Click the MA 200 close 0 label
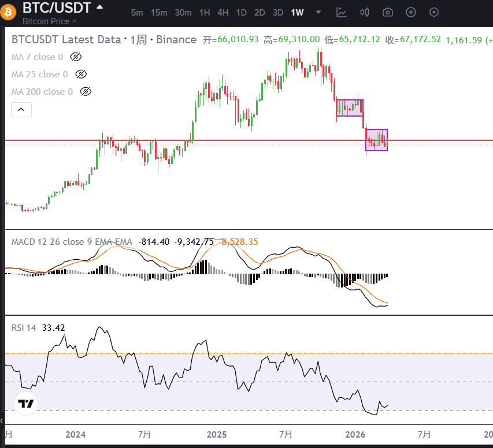493x448 pixels. [42, 91]
